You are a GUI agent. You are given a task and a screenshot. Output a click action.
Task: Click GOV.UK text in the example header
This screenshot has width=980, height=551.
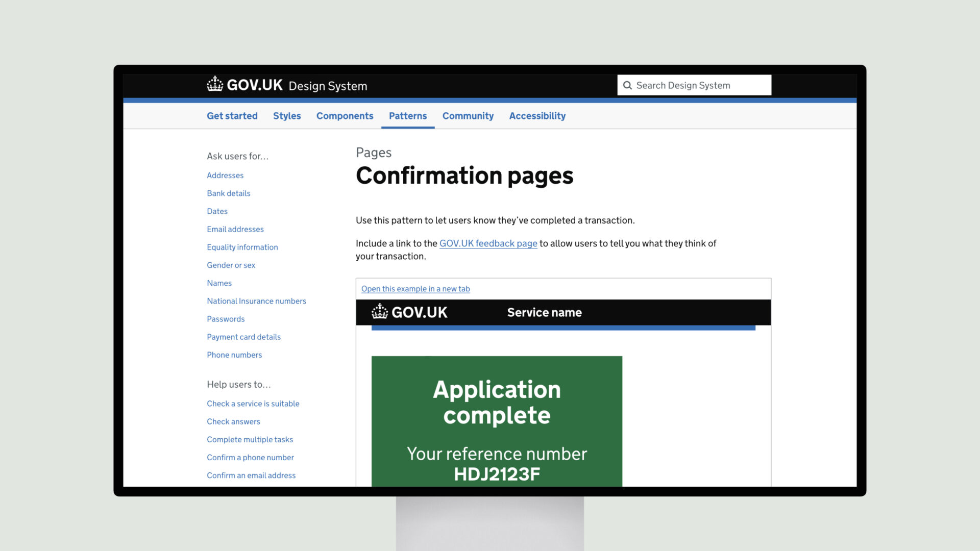420,312
